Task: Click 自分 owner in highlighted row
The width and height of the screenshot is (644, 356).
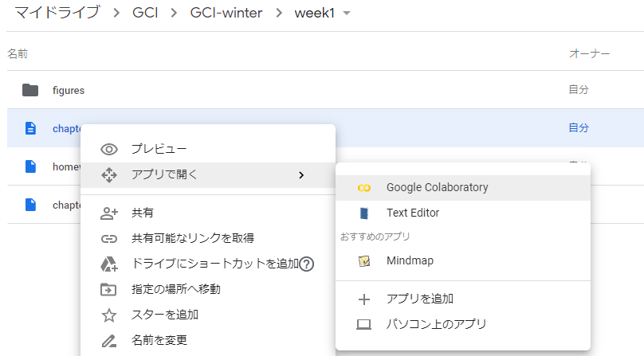Action: (x=579, y=127)
